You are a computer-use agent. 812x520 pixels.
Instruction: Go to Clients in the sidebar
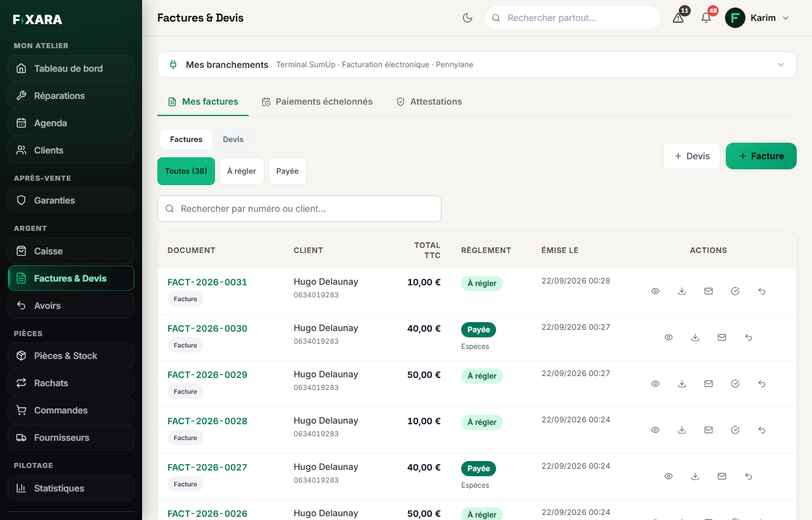(x=71, y=150)
